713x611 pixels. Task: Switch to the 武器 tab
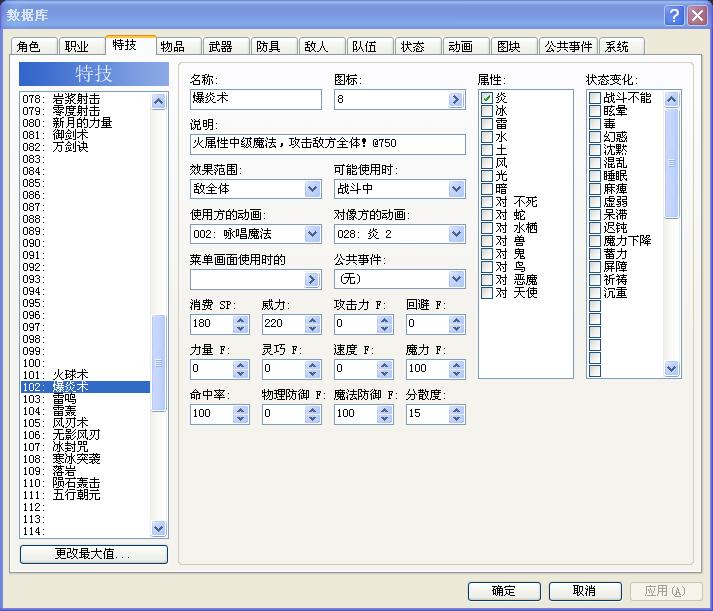[x=226, y=46]
